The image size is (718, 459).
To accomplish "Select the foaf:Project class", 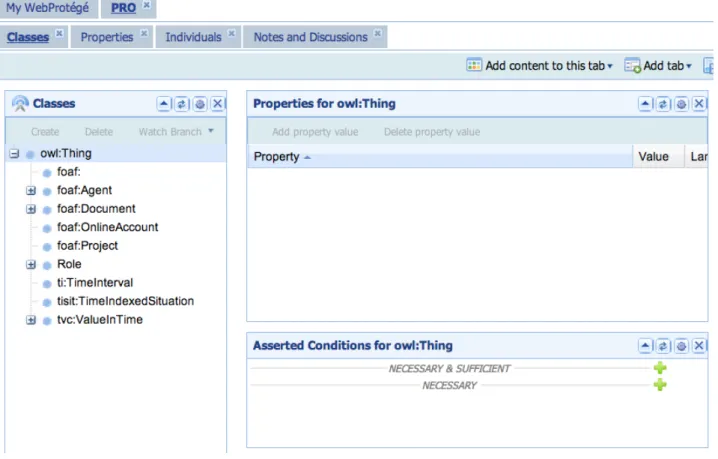I will pos(87,246).
